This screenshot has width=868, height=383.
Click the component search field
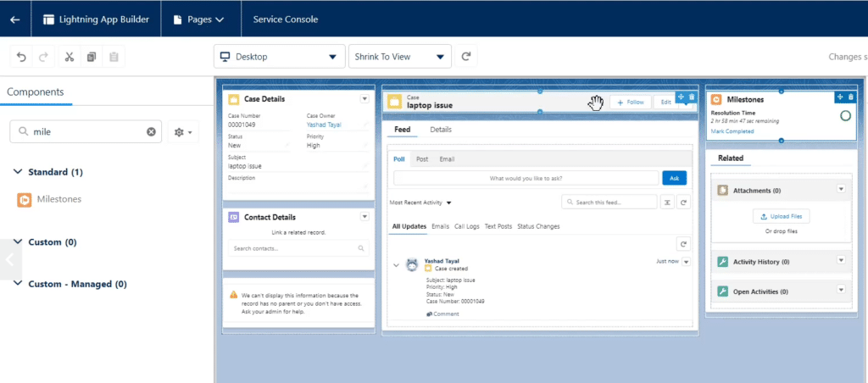click(86, 131)
